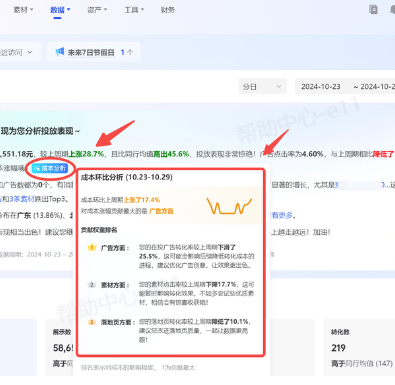Open the 财务 menu
Image resolution: width=395 pixels, height=385 pixels.
[x=167, y=10]
